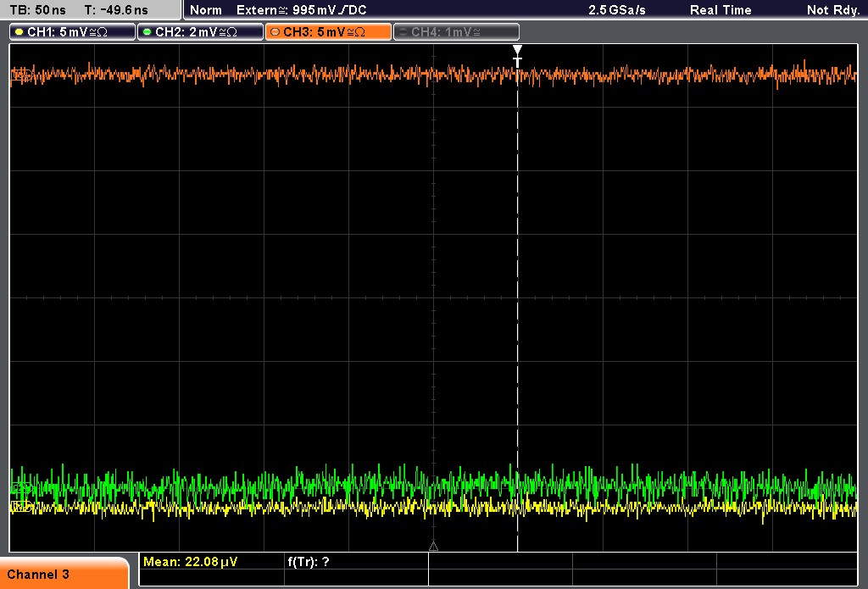Screen dimensions: 868x589
Task: Select the CH1: 5 mV channel tab
Action: tap(73, 32)
